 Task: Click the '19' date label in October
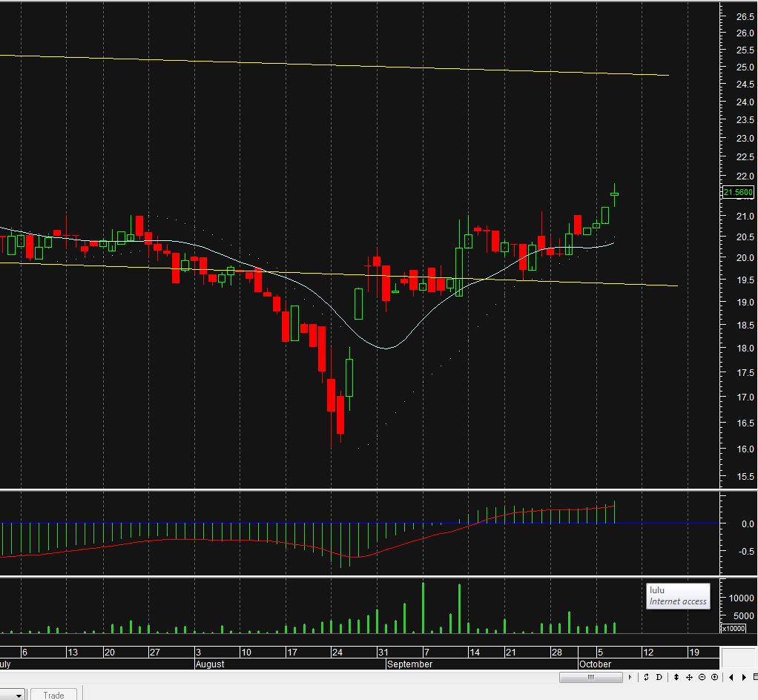click(694, 652)
